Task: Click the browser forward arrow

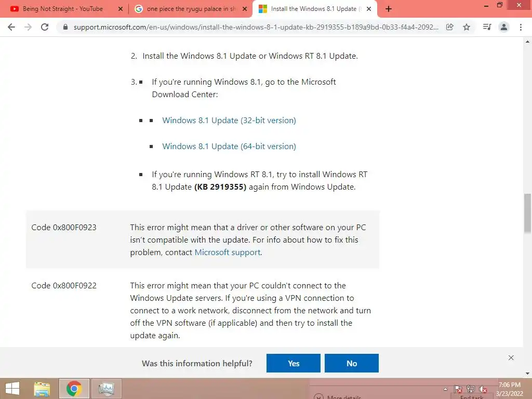Action: pos(28,27)
